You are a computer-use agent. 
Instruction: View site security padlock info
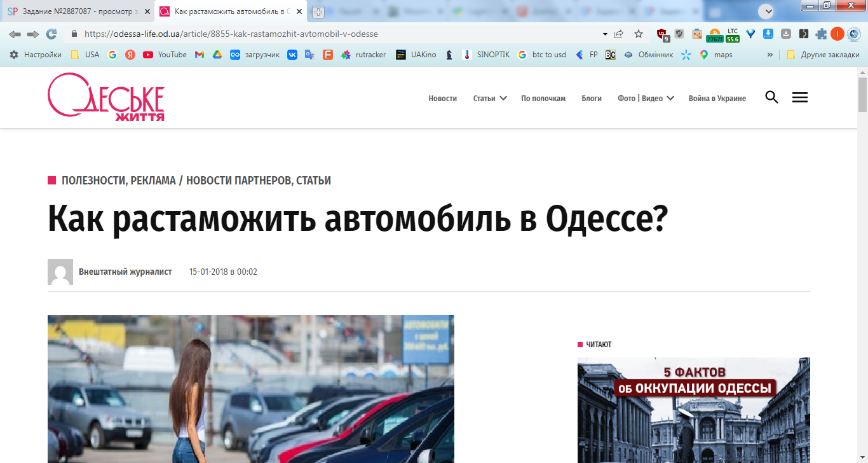click(x=74, y=34)
